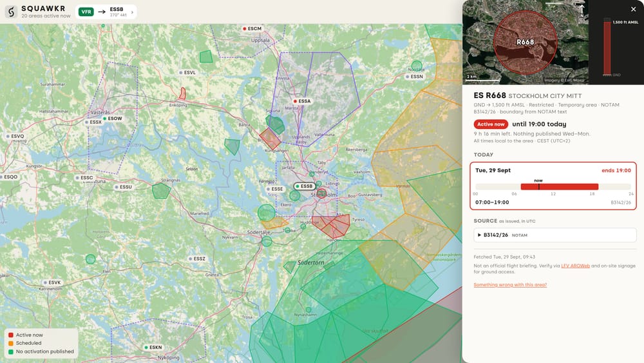Click the Active now status badge

[x=491, y=124]
